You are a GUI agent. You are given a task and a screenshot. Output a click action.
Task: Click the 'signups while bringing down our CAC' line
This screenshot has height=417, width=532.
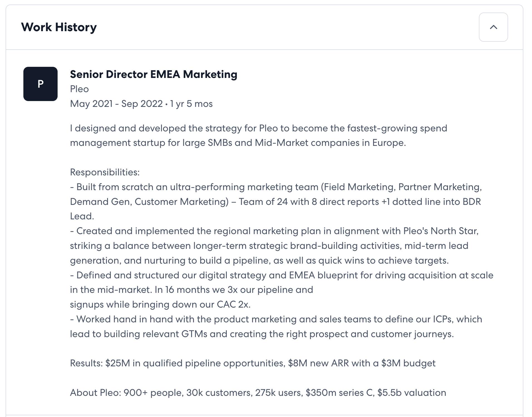point(160,305)
